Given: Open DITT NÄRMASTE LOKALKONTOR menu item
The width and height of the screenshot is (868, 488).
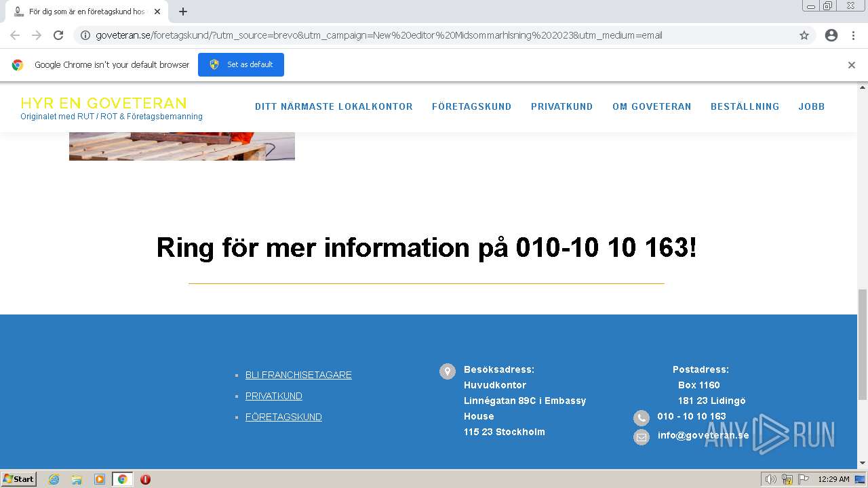Looking at the screenshot, I should pos(334,106).
